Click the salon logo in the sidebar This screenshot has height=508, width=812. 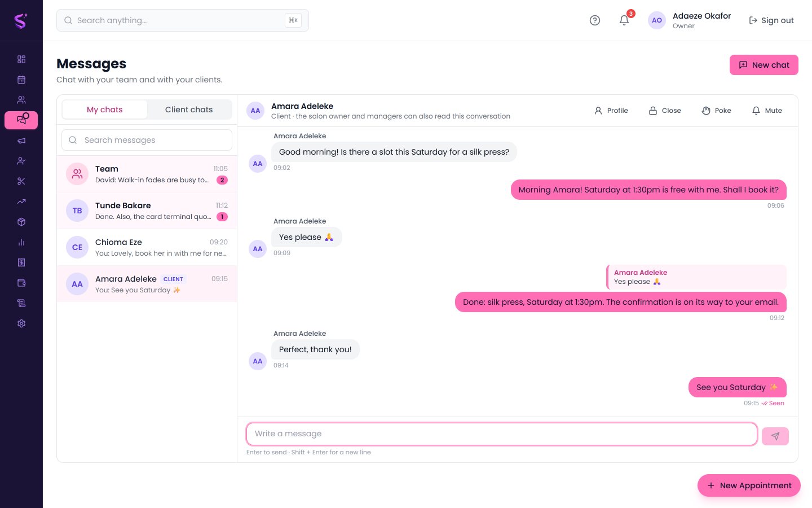[x=21, y=21]
